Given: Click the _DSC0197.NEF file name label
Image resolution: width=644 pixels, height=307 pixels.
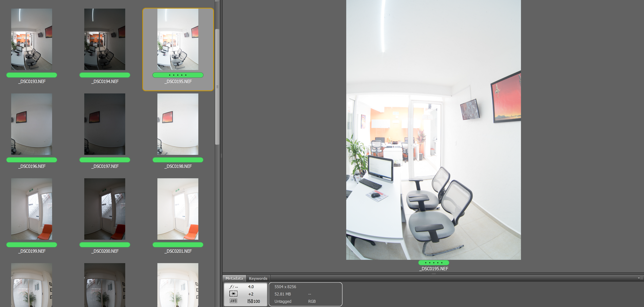Looking at the screenshot, I should 105,166.
